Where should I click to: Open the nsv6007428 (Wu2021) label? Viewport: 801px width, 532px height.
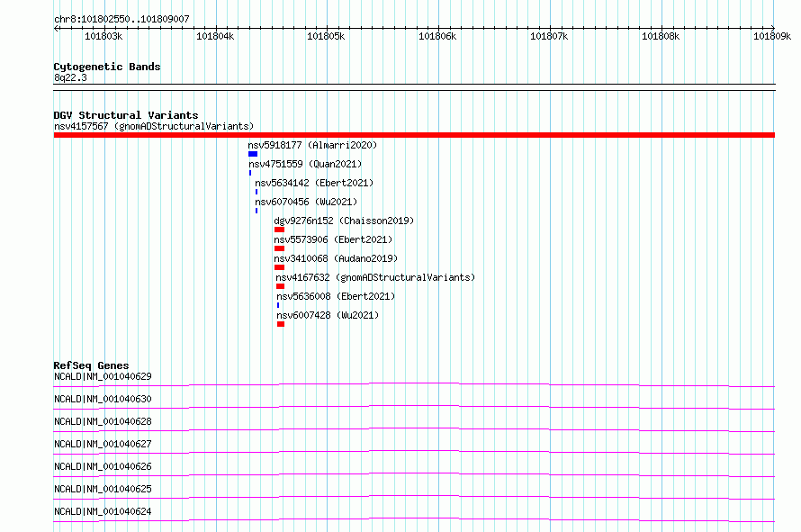(328, 315)
